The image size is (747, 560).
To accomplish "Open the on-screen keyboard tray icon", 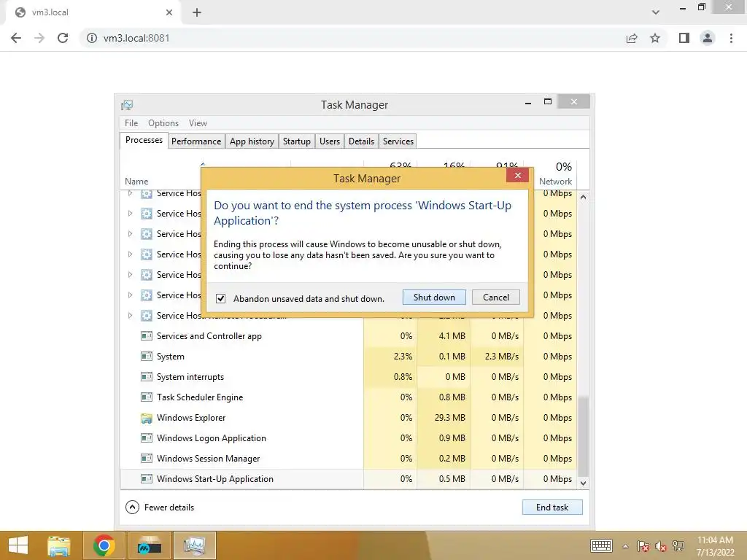I will click(601, 545).
